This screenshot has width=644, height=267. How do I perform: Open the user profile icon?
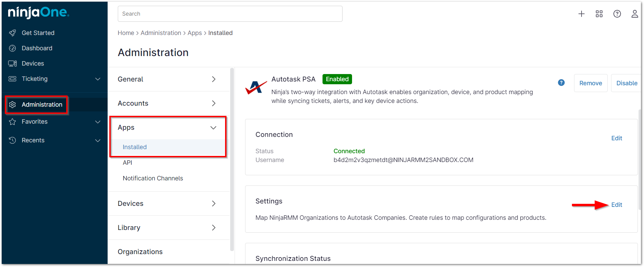(634, 14)
